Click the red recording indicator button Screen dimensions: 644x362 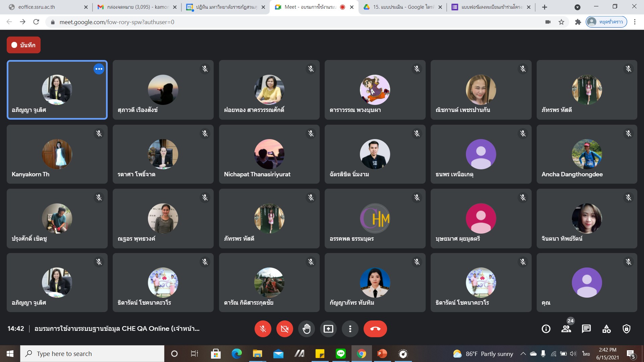click(23, 45)
